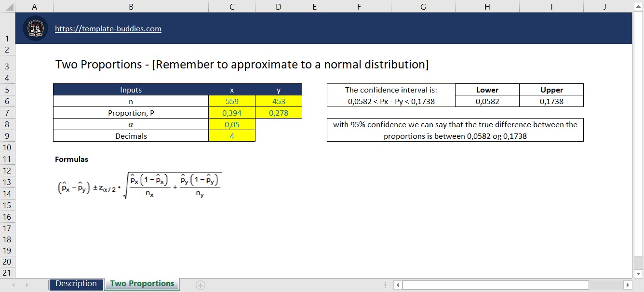Click row header 6
The height and width of the screenshot is (292, 644).
pos(7,101)
